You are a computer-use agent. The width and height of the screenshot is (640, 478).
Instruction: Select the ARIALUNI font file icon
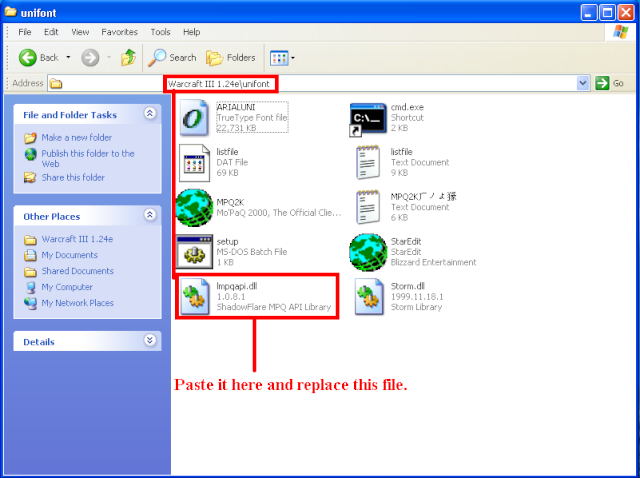[194, 118]
